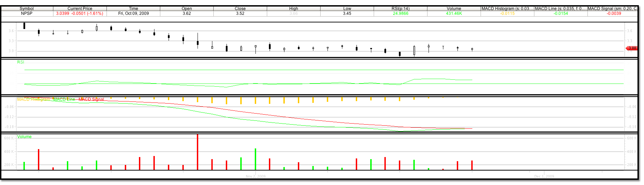The image size is (644, 185).
Task: Click the green RSI panel label
Action: [21, 62]
